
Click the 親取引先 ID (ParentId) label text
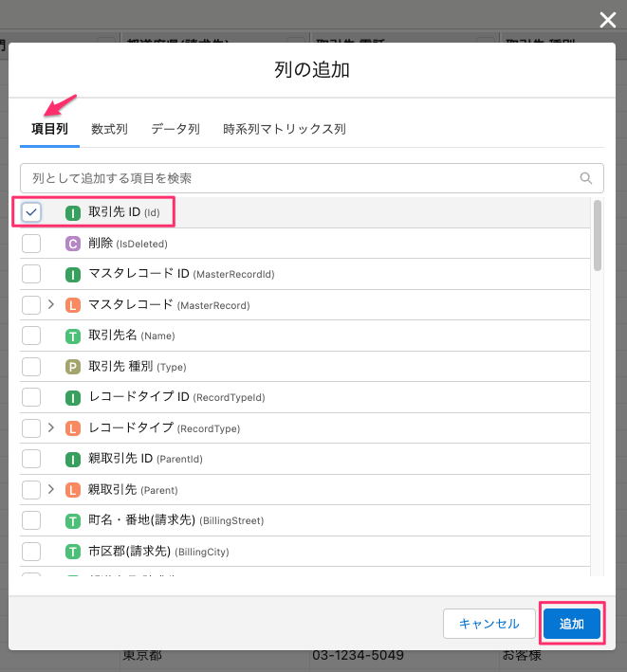tap(145, 459)
